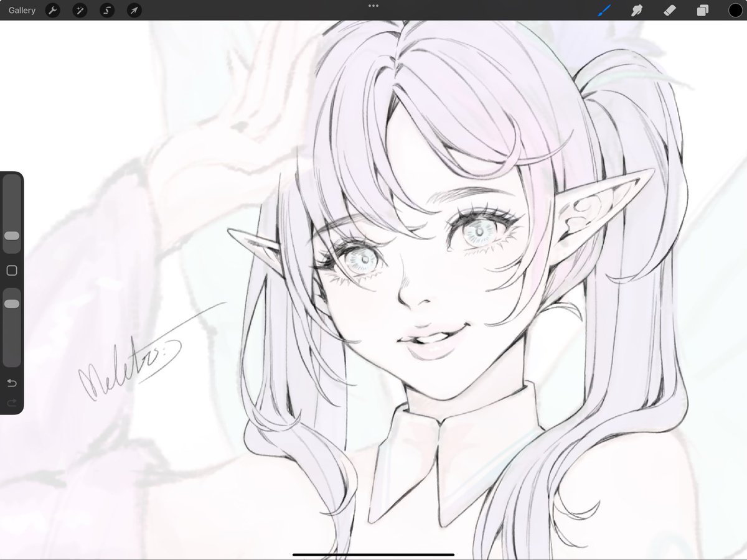The width and height of the screenshot is (747, 560).
Task: Open Gallery from top menu bar
Action: tap(22, 10)
